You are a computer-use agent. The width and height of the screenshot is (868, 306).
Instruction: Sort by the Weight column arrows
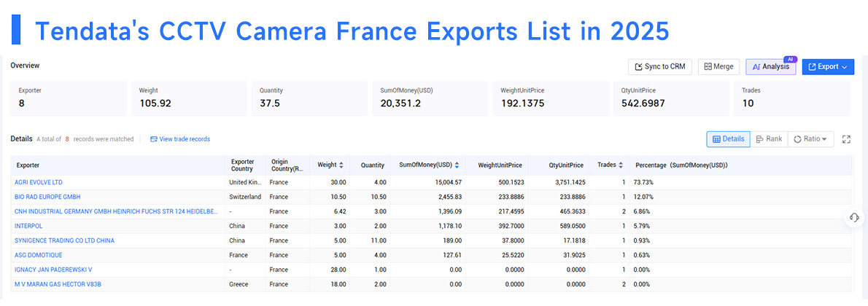click(341, 165)
